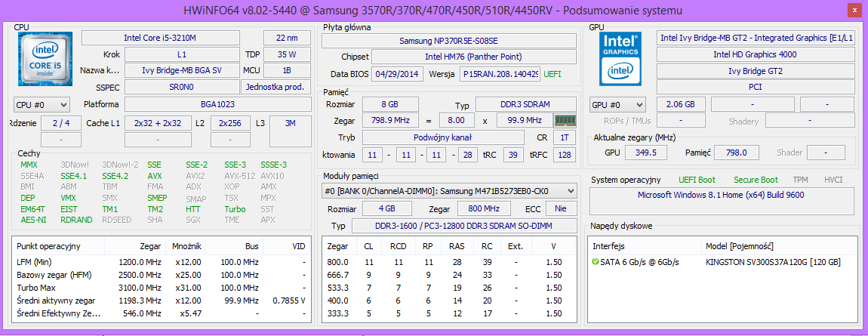
Task: Click the tRFC 128 value
Action: 564,155
